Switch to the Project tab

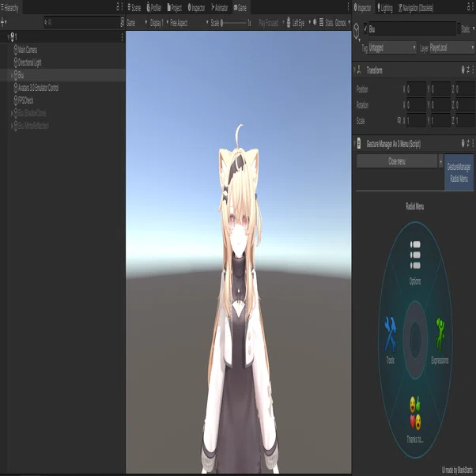click(175, 8)
